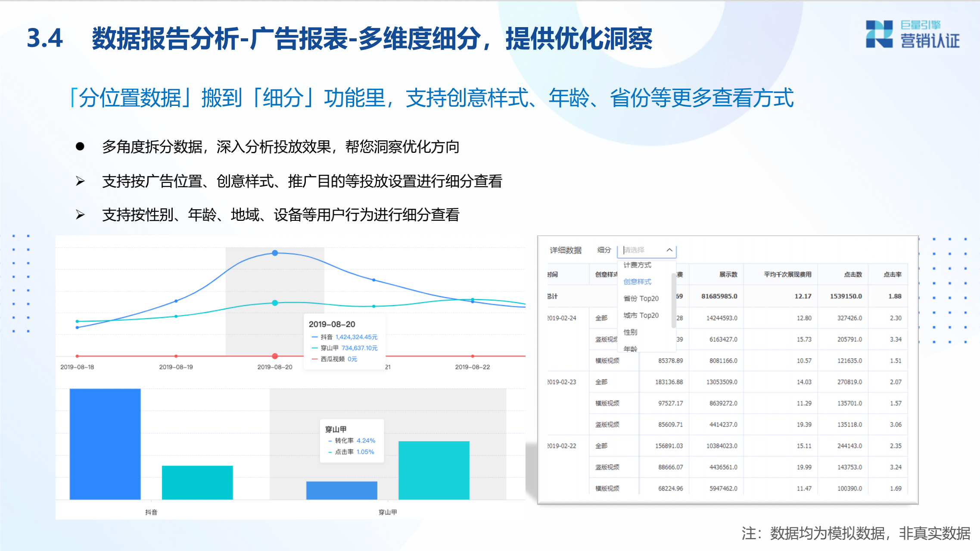Select 计费方式 in the dropdown list
Image resolution: width=980 pixels, height=551 pixels.
638,265
